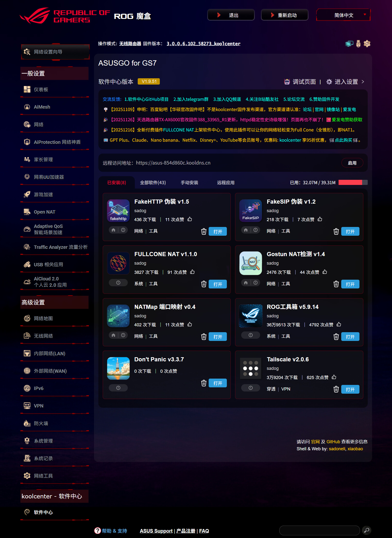Click the 2.加入telegram群 link
Viewport: 392px width, 538px height.
pyautogui.click(x=191, y=99)
